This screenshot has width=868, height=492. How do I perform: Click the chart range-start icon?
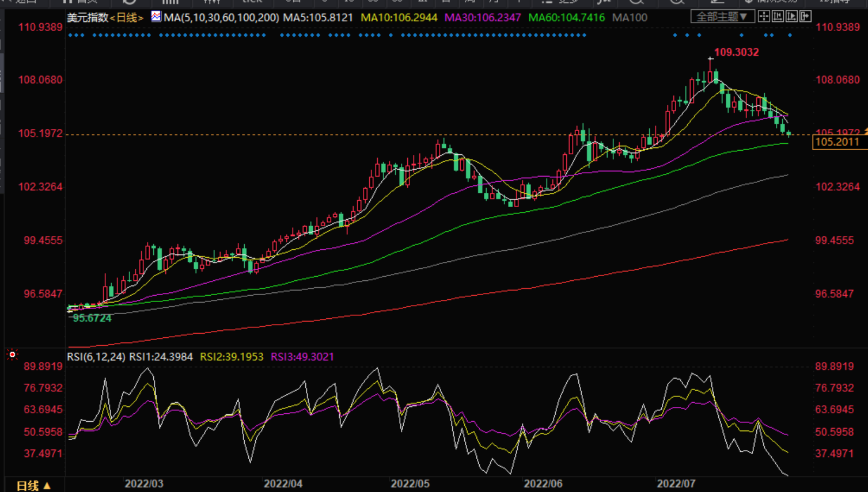tap(778, 17)
